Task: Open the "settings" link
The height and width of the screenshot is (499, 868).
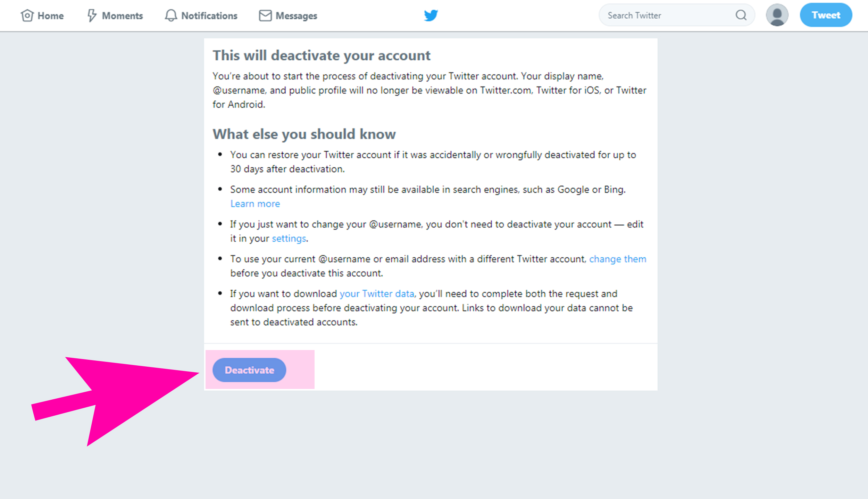Action: (289, 239)
